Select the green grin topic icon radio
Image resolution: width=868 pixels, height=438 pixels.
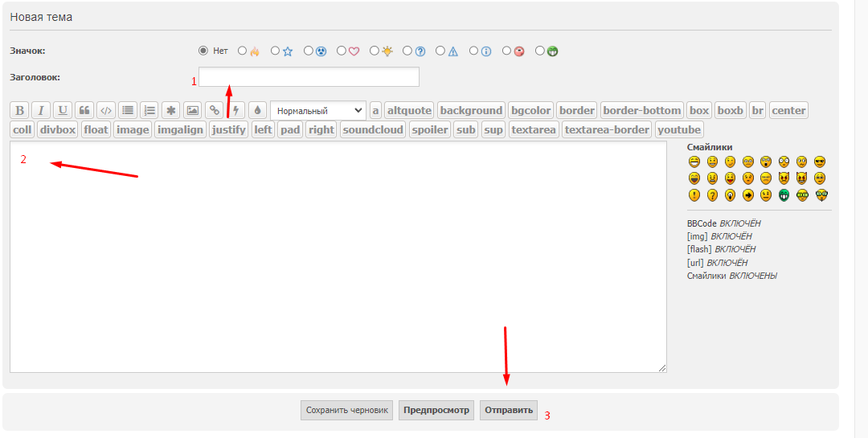[540, 51]
